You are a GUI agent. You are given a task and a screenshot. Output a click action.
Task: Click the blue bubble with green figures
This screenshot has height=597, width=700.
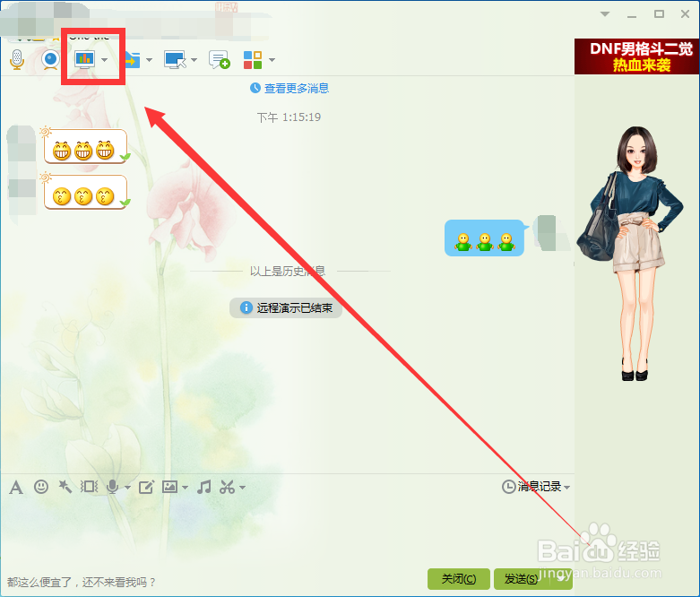tap(484, 238)
